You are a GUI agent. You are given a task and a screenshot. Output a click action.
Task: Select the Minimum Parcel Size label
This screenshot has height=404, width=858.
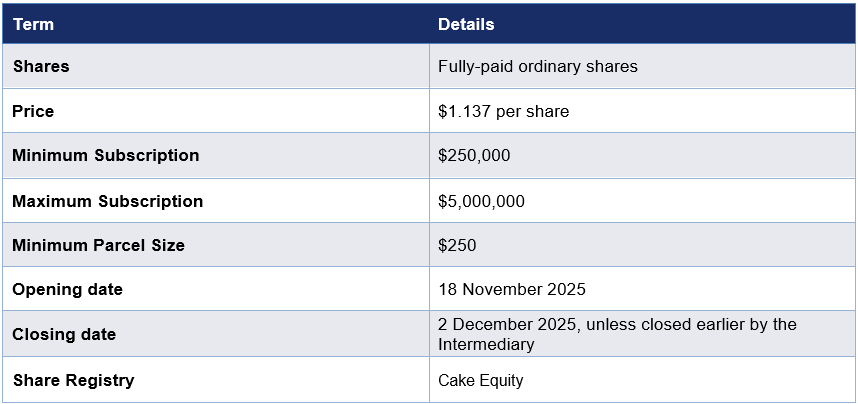(98, 245)
